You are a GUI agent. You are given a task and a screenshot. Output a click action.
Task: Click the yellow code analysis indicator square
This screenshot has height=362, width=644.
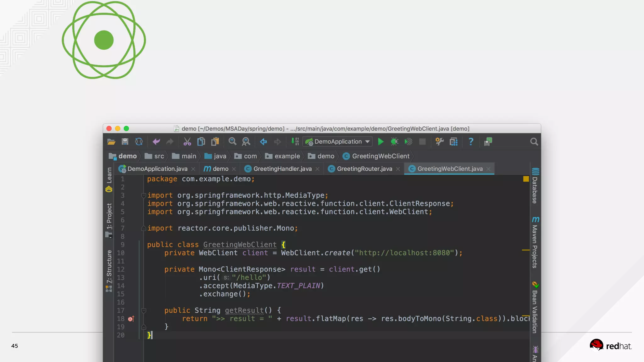point(526,179)
